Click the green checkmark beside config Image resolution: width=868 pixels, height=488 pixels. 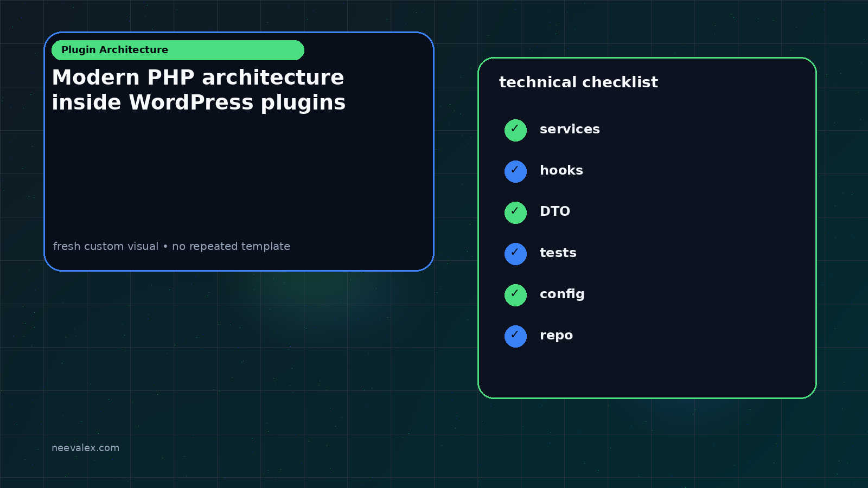[515, 295]
